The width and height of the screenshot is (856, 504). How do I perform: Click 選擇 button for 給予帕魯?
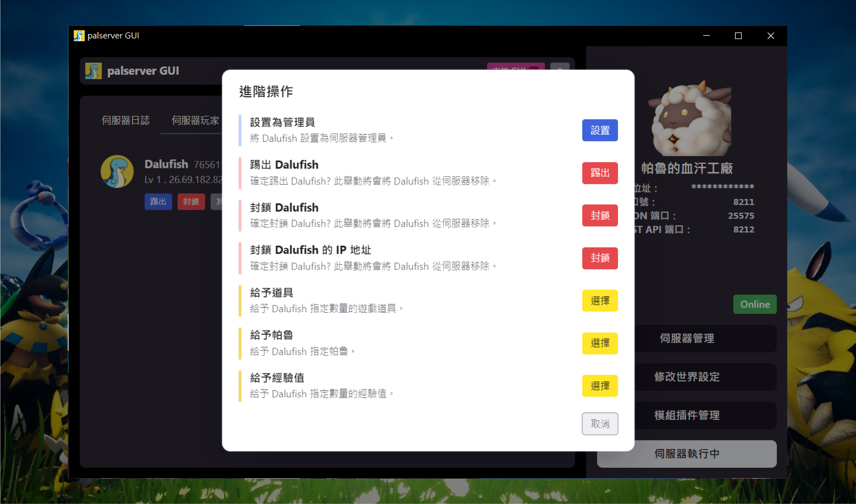tap(600, 343)
